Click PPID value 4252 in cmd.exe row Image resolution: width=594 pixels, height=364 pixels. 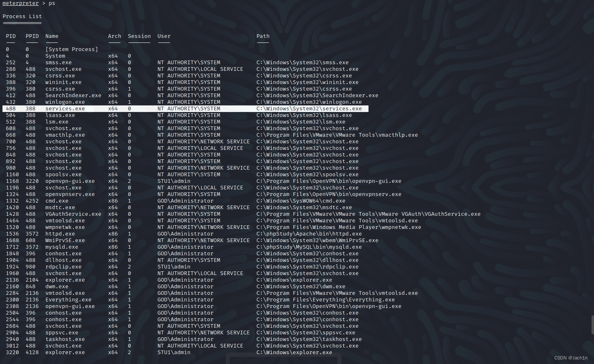click(32, 201)
